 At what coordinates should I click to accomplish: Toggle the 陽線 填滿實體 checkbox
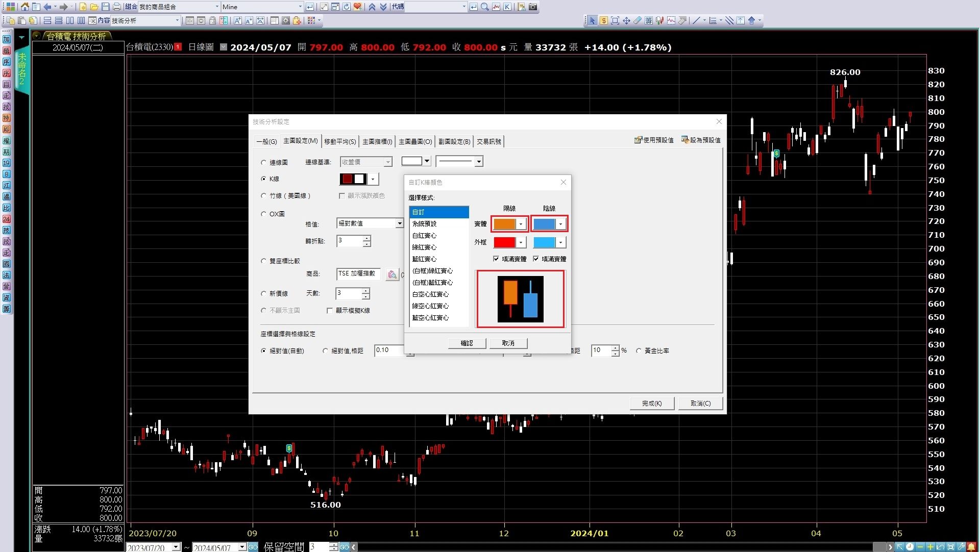[496, 259]
